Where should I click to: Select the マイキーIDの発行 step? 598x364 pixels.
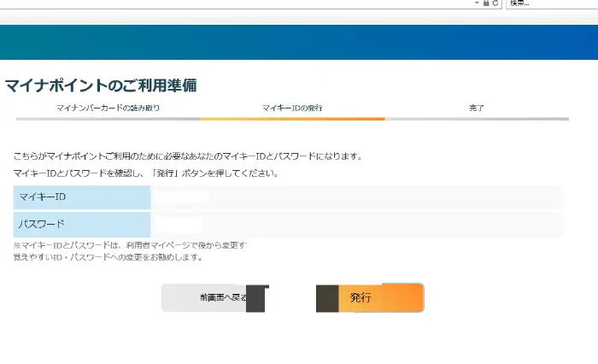click(x=292, y=108)
